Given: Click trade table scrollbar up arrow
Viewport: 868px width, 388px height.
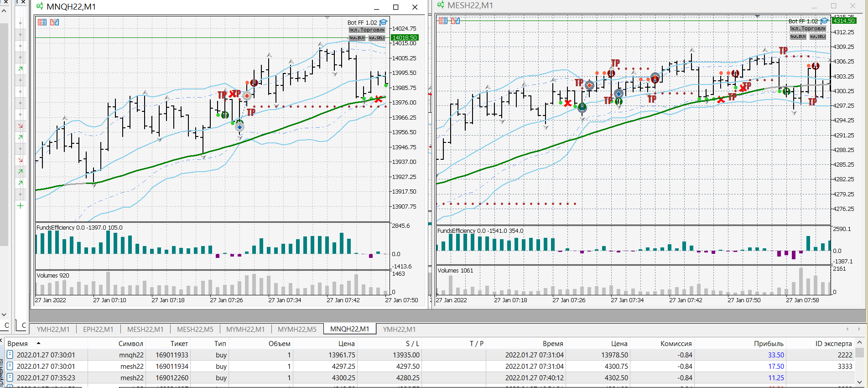Looking at the screenshot, I should tap(859, 342).
